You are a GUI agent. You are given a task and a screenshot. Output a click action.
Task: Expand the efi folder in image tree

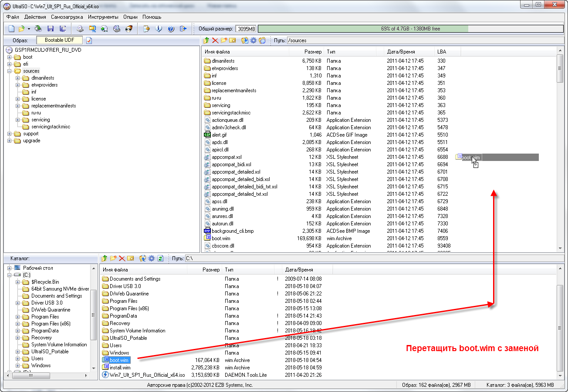(x=9, y=64)
